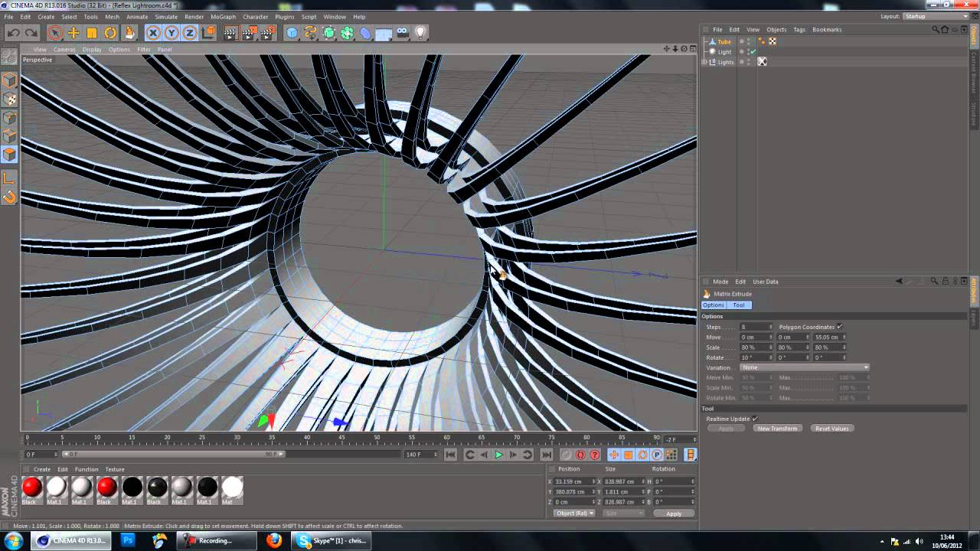
Task: Open Object Manager Tags menu
Action: pos(799,30)
